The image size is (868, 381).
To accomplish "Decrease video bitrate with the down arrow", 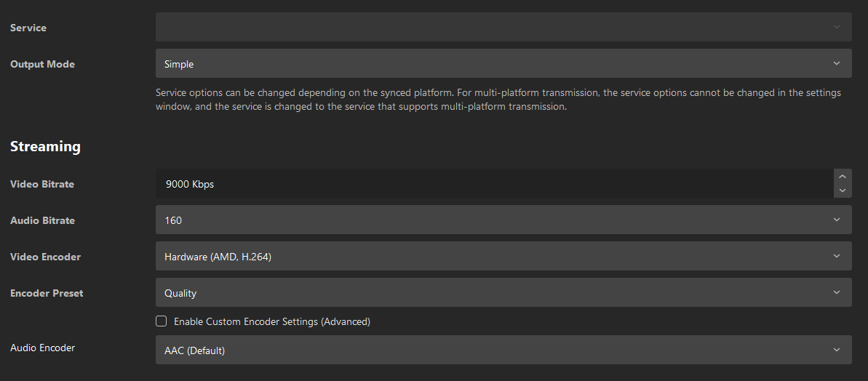I will (x=843, y=190).
